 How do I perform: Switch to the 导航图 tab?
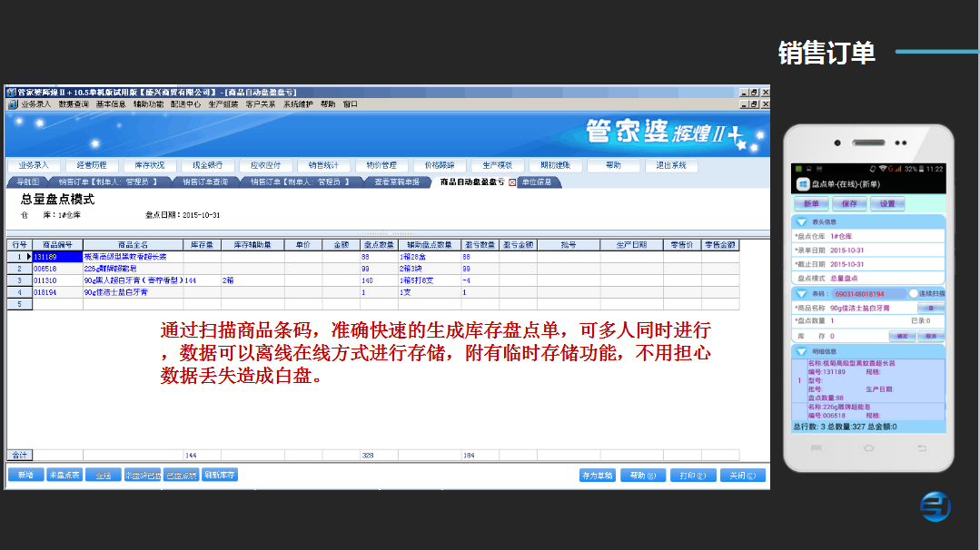pyautogui.click(x=27, y=182)
